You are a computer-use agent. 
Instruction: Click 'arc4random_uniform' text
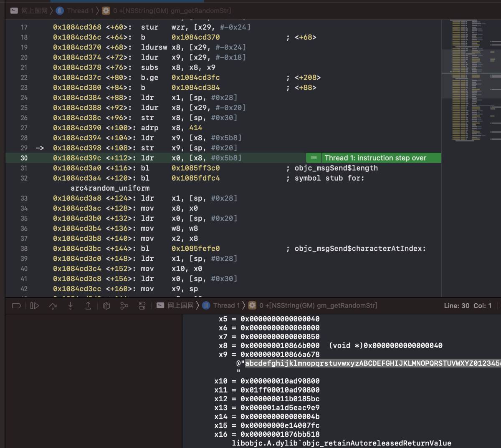click(110, 188)
